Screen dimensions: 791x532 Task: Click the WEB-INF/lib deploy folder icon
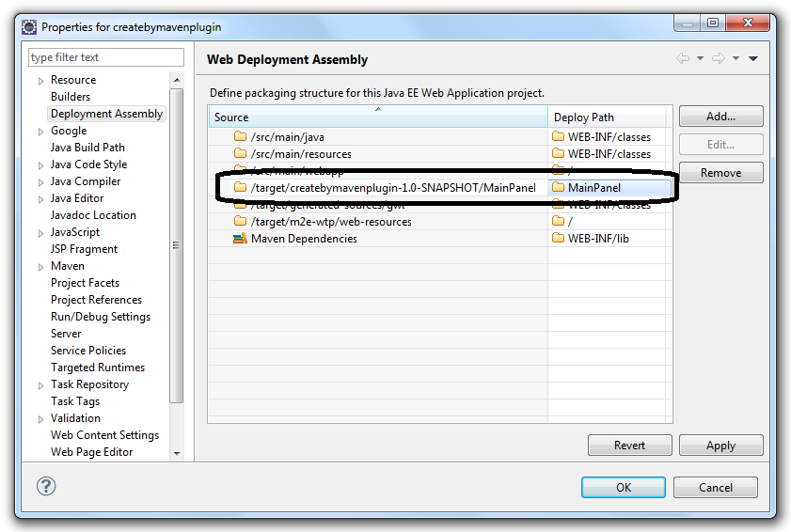click(559, 239)
